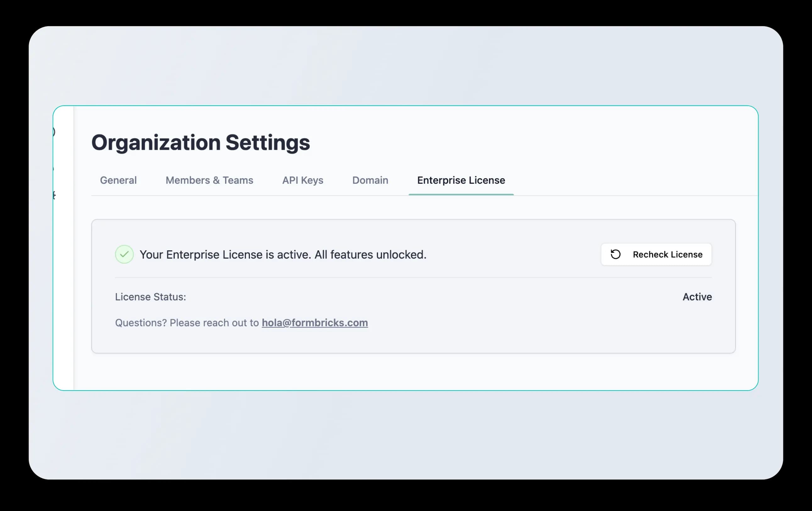Click the Enterprise License is active message

283,255
